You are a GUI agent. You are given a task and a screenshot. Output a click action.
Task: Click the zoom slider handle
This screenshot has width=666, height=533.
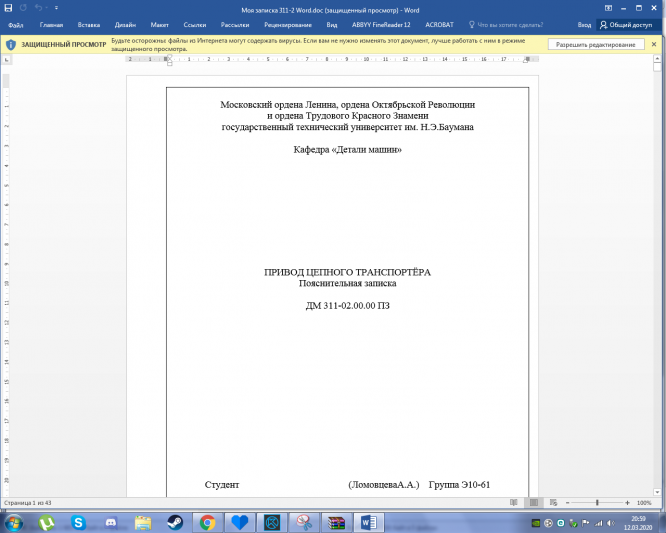[597, 503]
